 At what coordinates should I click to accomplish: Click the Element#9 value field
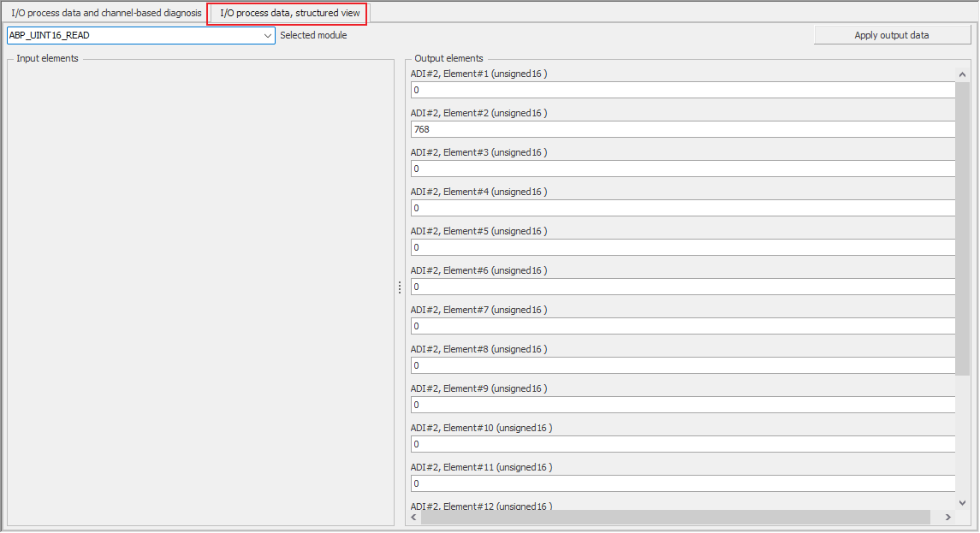click(682, 405)
